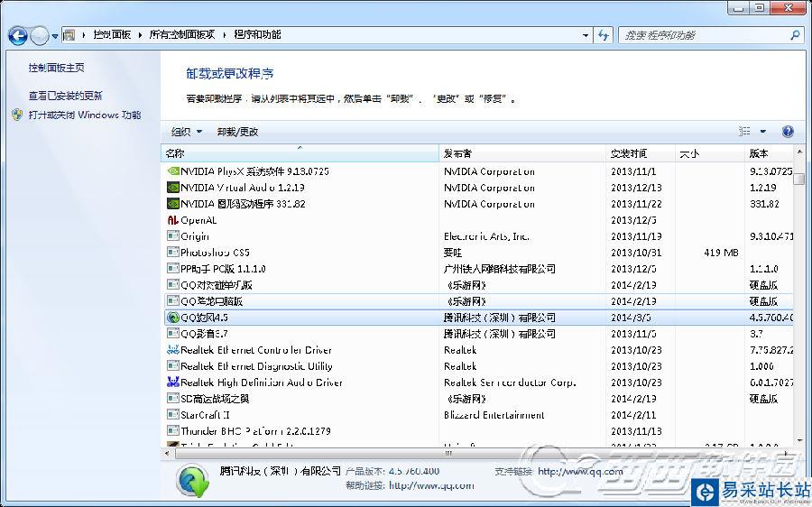Sort by the 名称 column header

300,153
